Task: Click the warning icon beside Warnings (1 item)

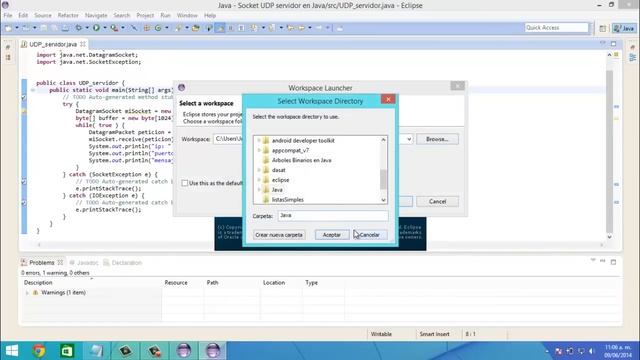Action: tap(36, 292)
